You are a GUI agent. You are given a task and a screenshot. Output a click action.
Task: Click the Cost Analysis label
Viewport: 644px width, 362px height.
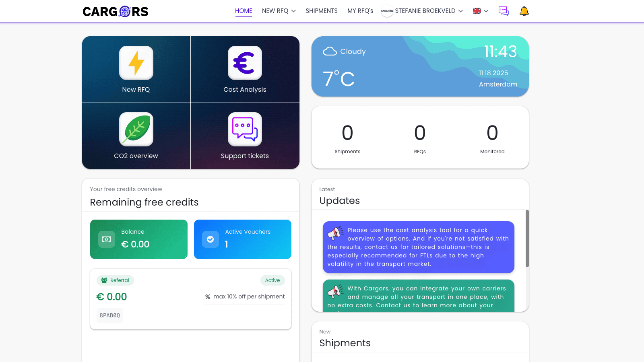(x=245, y=90)
